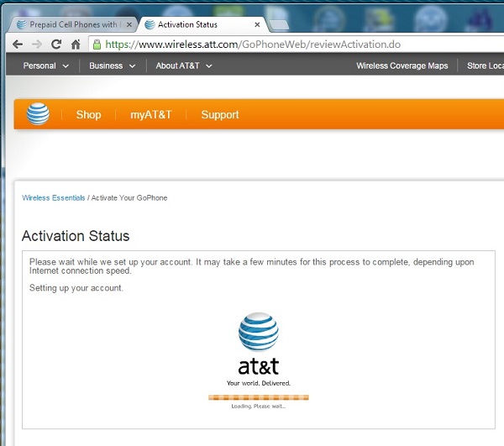Image resolution: width=504 pixels, height=446 pixels.
Task: Click 'Activate Your GoPhone' breadcrumb text
Action: click(129, 197)
